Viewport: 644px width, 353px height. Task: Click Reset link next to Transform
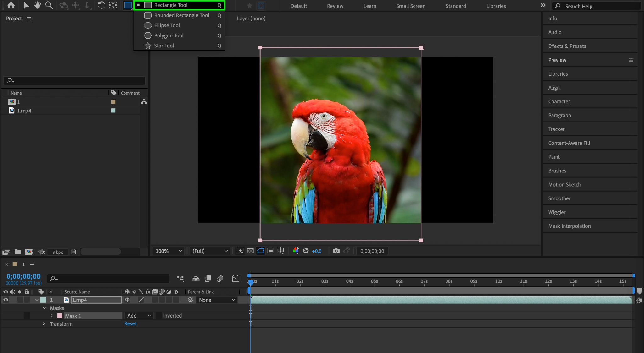coord(130,323)
